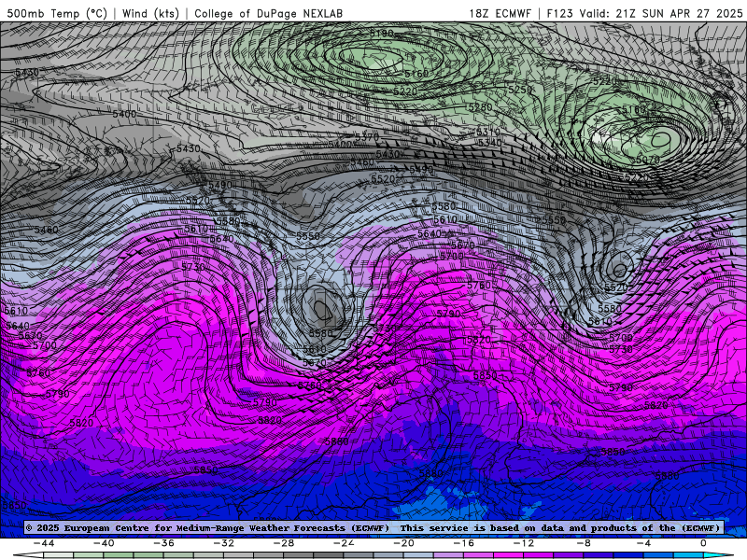Click the -12 legend value
This screenshot has width=747, height=560.
524,543
